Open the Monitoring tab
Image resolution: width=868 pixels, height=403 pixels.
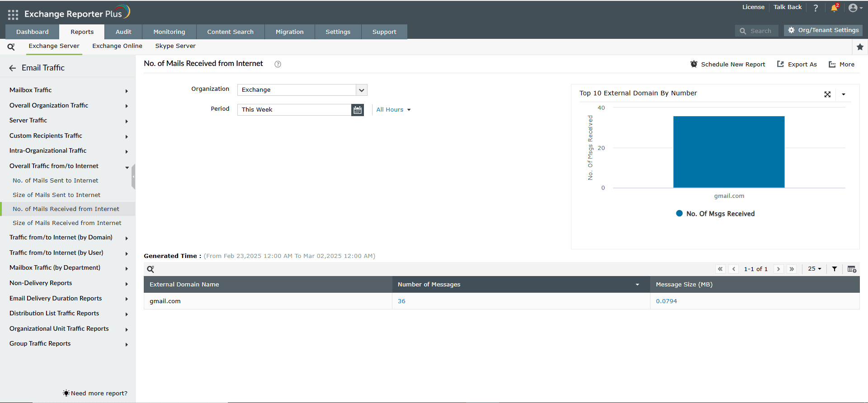click(170, 32)
